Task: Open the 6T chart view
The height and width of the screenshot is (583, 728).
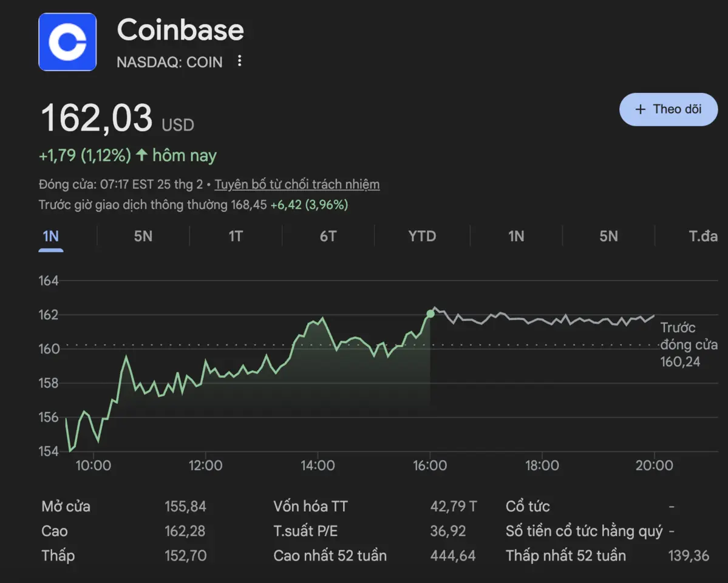Action: (328, 236)
